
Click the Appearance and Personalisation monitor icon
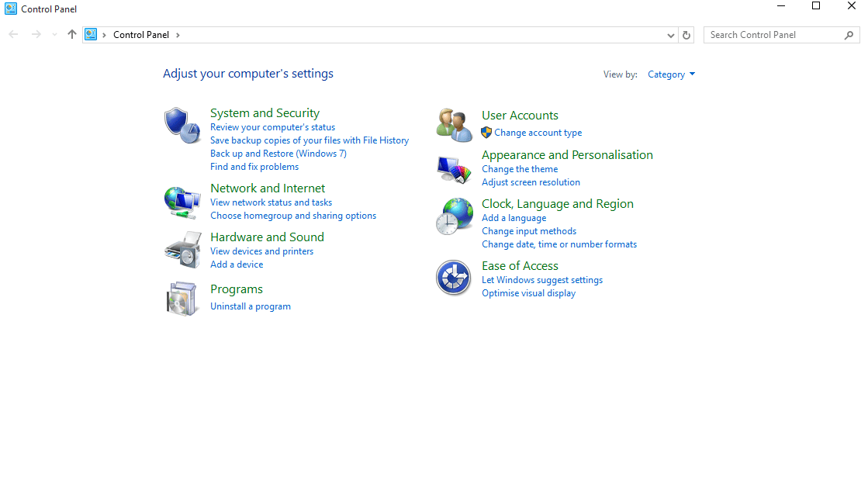(455, 169)
